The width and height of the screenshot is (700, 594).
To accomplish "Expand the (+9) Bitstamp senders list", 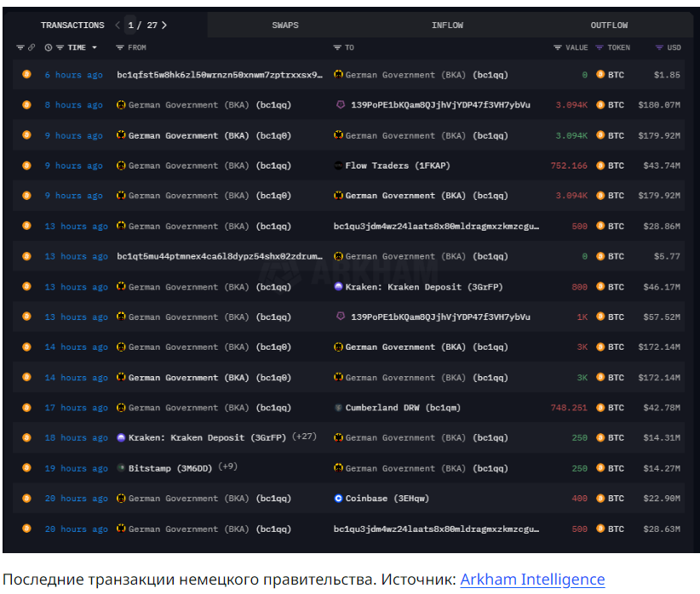I will pyautogui.click(x=227, y=467).
